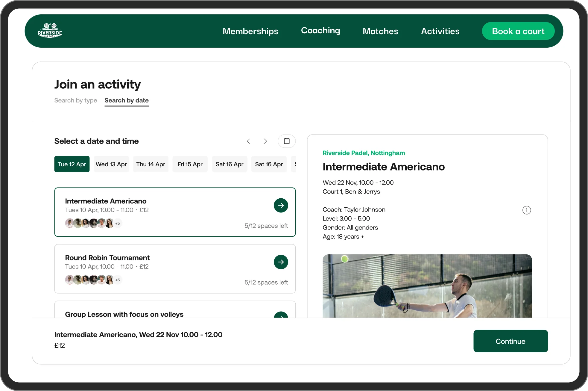Open the Activities menu item

pyautogui.click(x=440, y=31)
